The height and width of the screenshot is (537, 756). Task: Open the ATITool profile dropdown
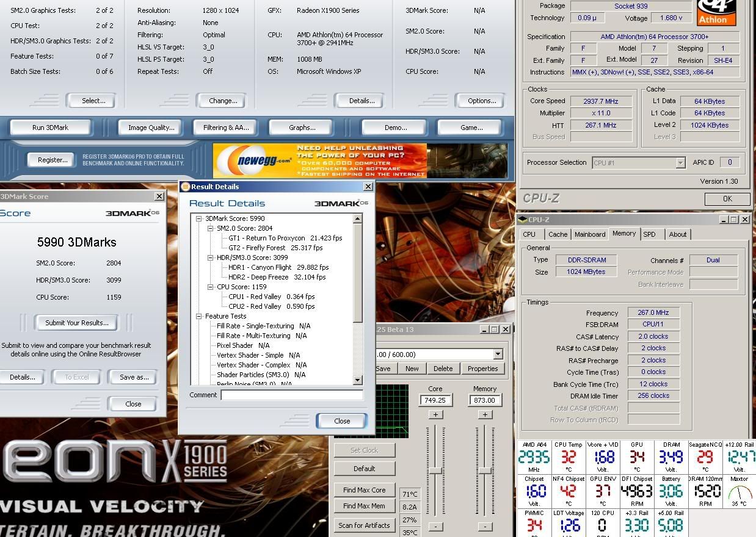(498, 355)
